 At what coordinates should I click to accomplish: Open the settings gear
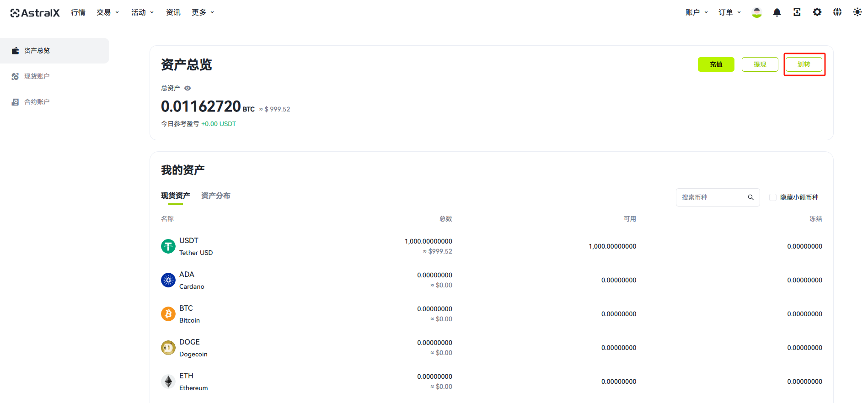(817, 12)
